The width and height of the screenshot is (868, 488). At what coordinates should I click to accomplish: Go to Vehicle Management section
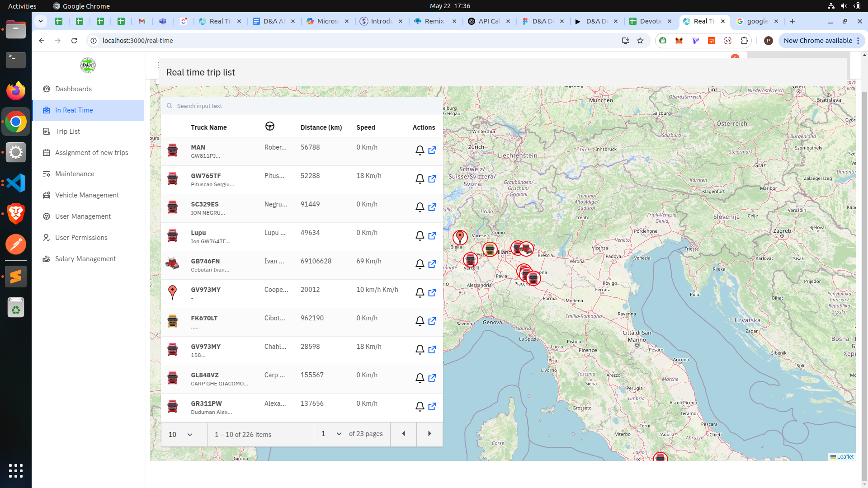coord(87,195)
